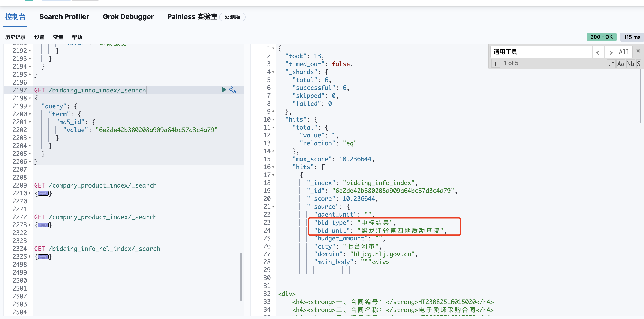
Task: Click the md5 value string on line 2202
Action: pyautogui.click(x=156, y=130)
